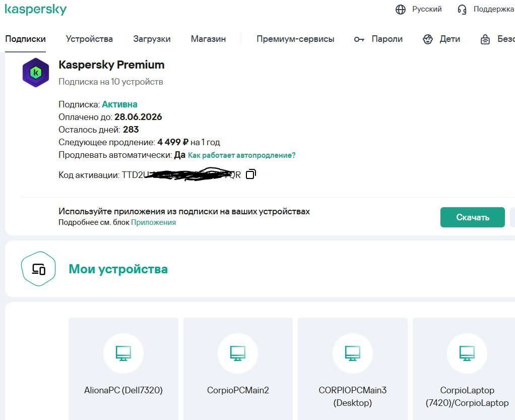This screenshot has height=420, width=515.
Task: Click the globe language icon
Action: pos(401,10)
